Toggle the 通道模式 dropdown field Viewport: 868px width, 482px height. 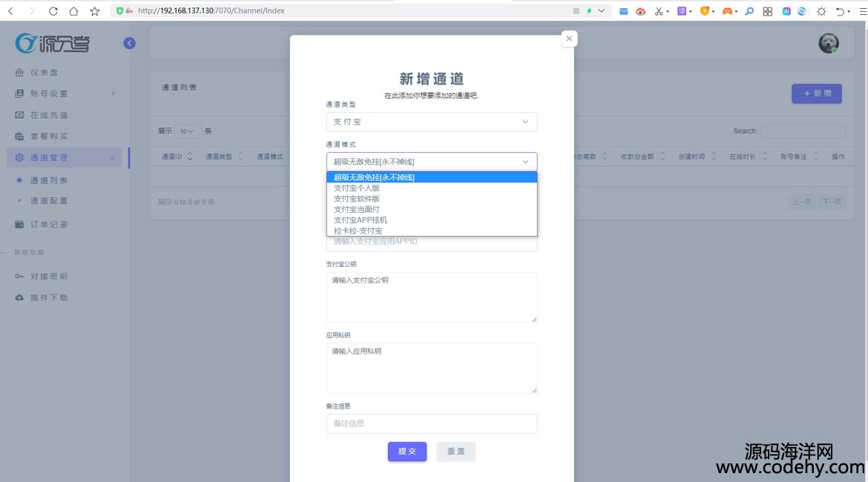tap(432, 162)
